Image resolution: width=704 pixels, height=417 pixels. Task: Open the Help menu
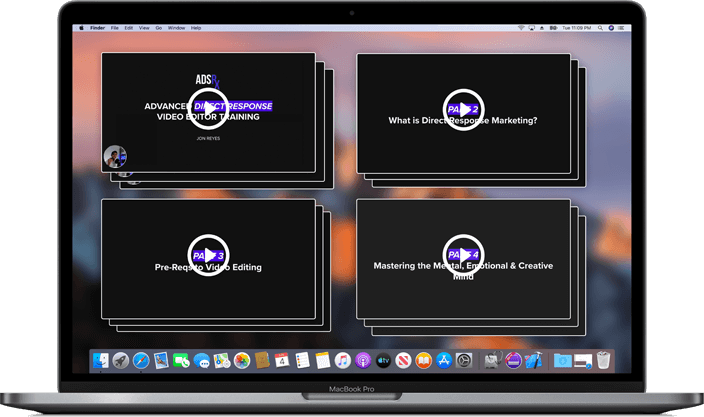196,28
